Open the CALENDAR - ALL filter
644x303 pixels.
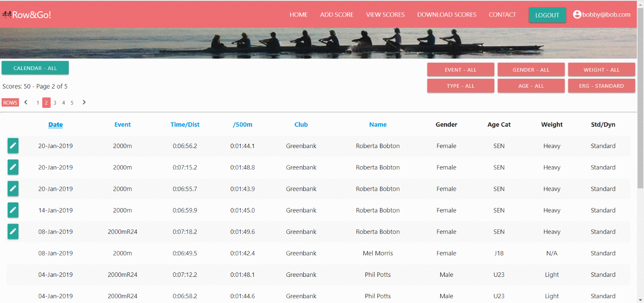35,68
